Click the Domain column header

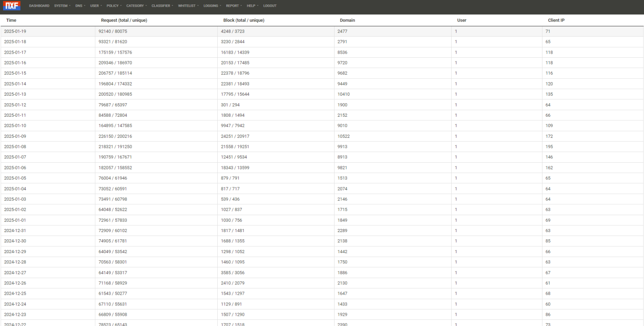point(347,20)
